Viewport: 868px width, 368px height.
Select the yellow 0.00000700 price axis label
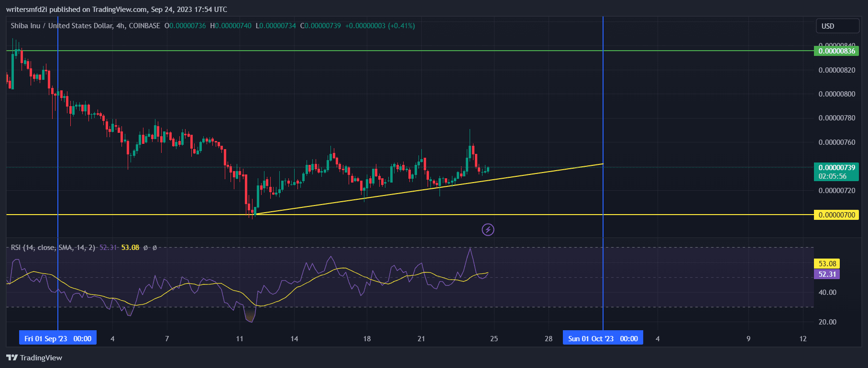click(x=836, y=215)
